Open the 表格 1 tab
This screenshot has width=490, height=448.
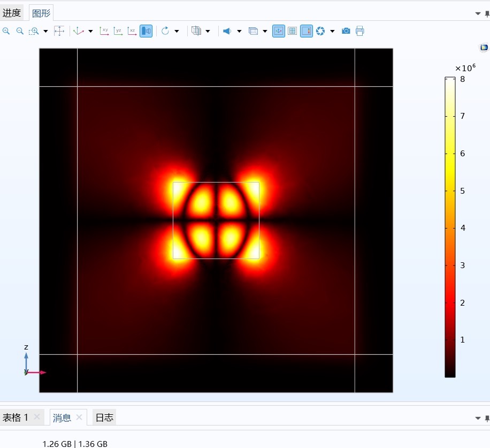point(15,417)
